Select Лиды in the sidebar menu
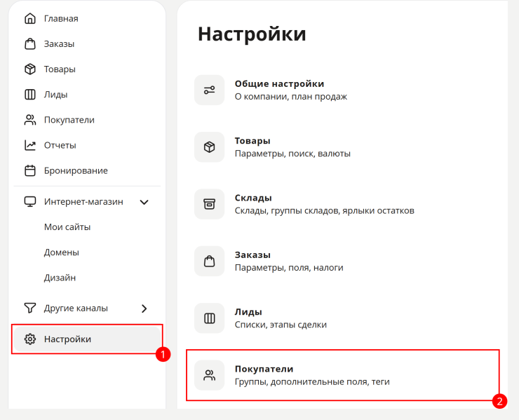The height and width of the screenshot is (420, 519). coord(56,95)
